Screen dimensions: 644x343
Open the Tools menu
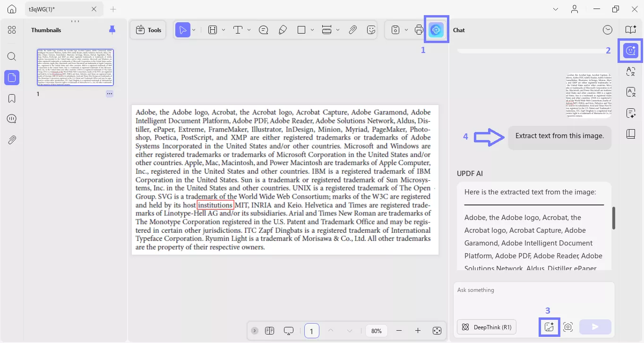148,29
